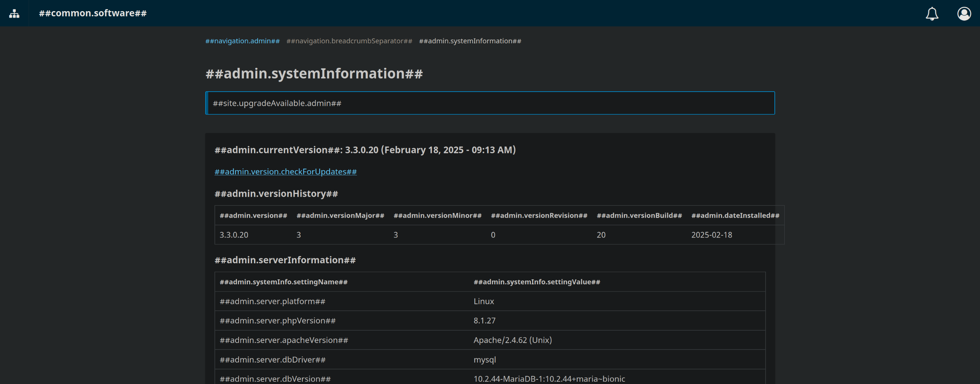Click ##admin.version## column header

pos(253,216)
